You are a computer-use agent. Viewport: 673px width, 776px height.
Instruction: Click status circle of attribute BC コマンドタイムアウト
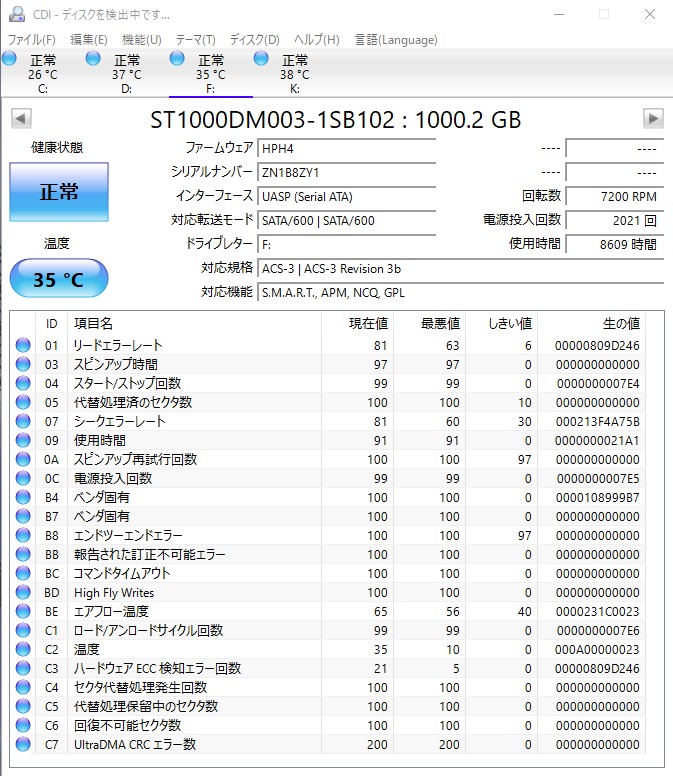tap(23, 573)
